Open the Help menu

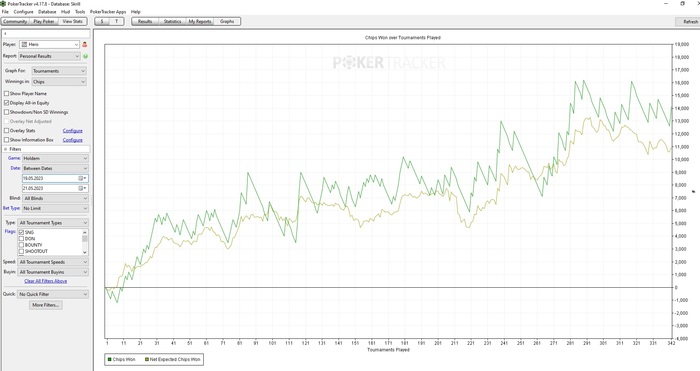[x=136, y=12]
